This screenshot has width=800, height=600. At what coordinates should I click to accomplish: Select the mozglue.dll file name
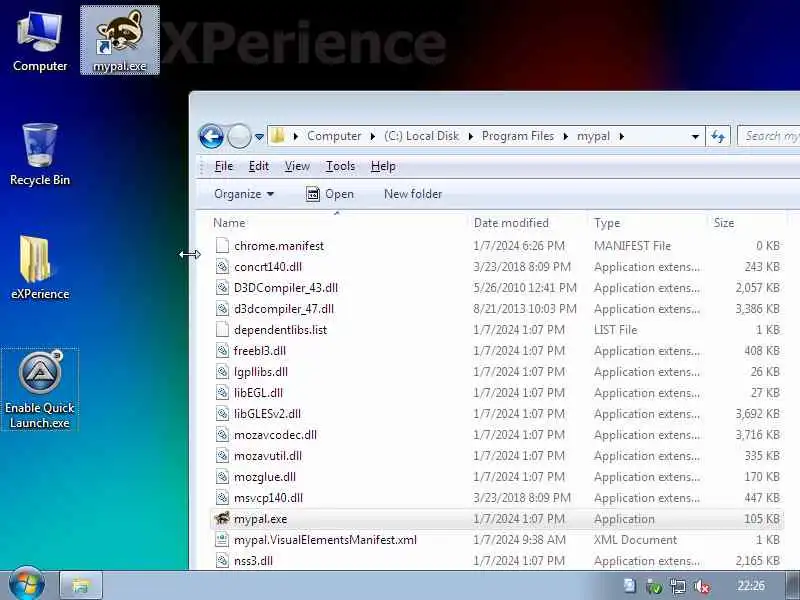pyautogui.click(x=265, y=477)
